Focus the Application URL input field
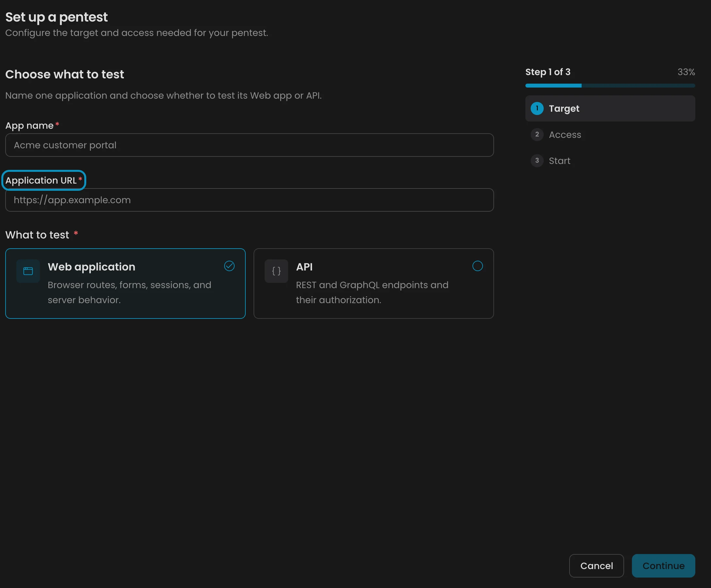Screen dimensions: 711x588 coord(250,200)
